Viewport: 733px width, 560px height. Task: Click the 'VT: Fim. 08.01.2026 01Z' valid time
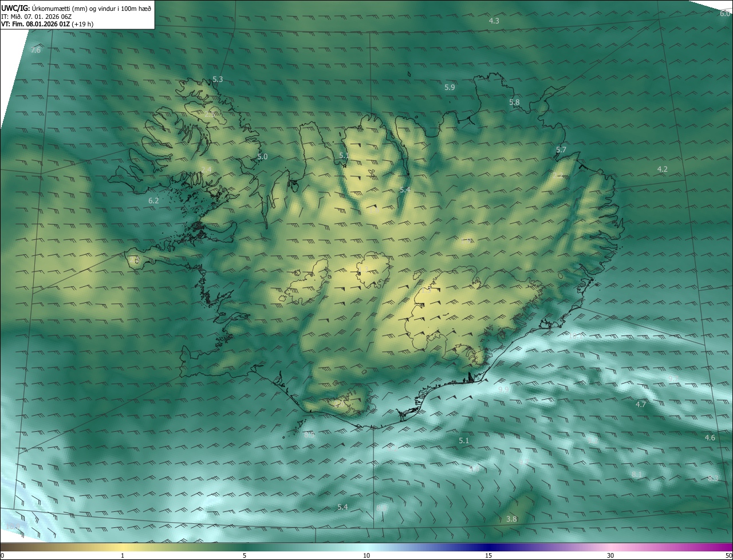click(x=36, y=24)
